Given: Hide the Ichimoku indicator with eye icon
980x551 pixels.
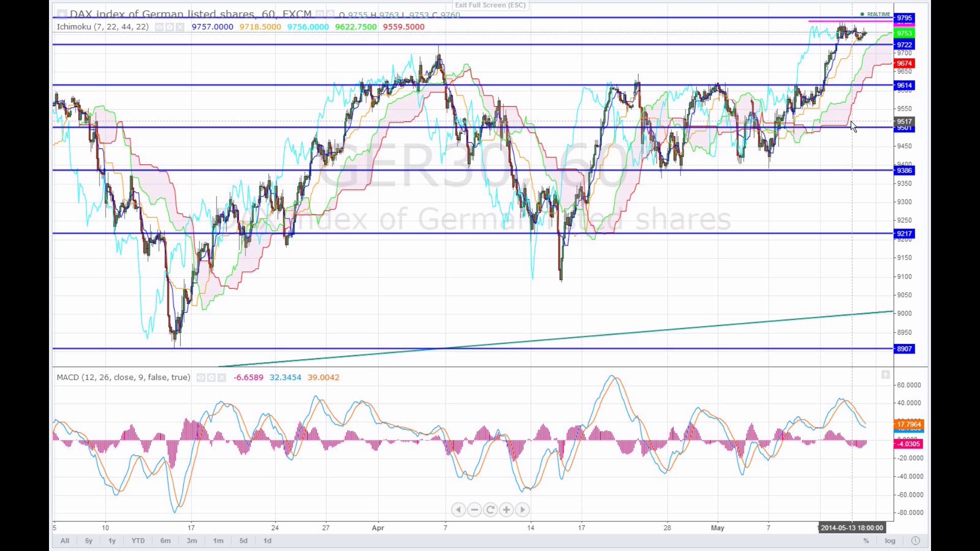Looking at the screenshot, I should pyautogui.click(x=159, y=27).
